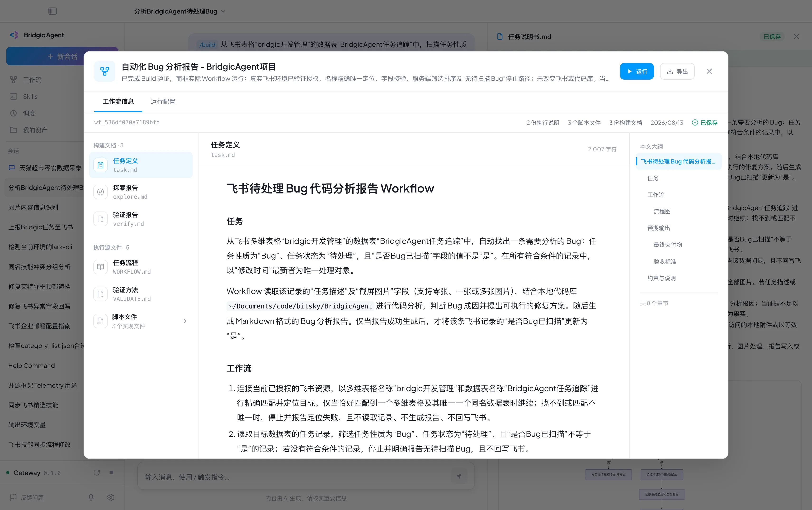This screenshot has width=812, height=510.
Task: Toggle the sidebar panel icon
Action: pos(52,11)
